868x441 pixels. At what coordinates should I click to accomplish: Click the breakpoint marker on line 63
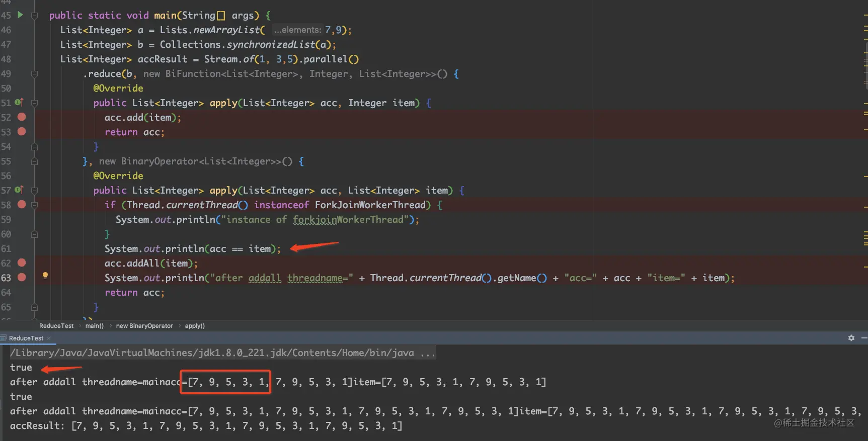pyautogui.click(x=22, y=277)
